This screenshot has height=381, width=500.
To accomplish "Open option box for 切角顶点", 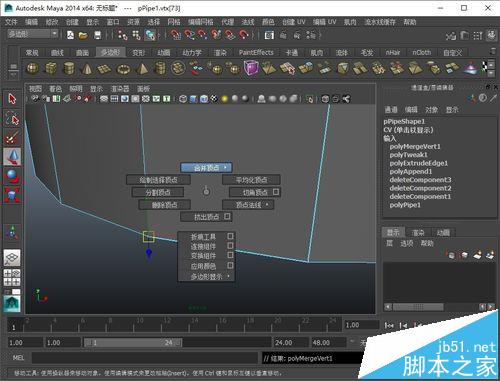I will point(276,192).
